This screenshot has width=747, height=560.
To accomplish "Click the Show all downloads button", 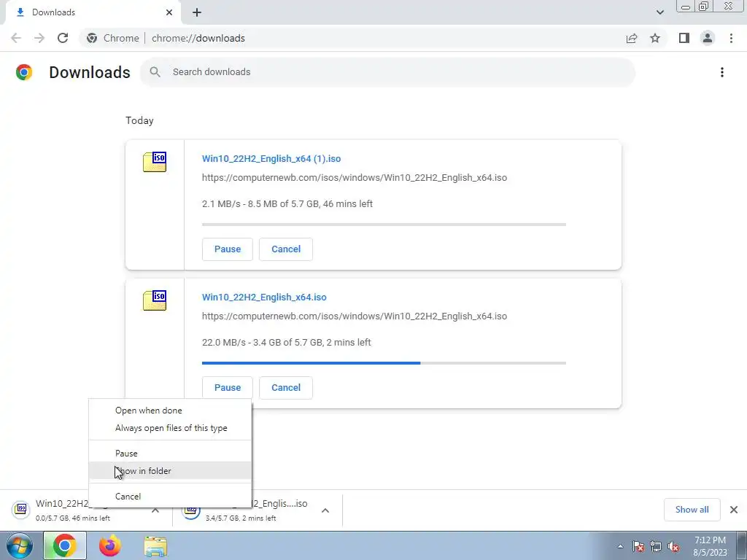I will [x=692, y=510].
